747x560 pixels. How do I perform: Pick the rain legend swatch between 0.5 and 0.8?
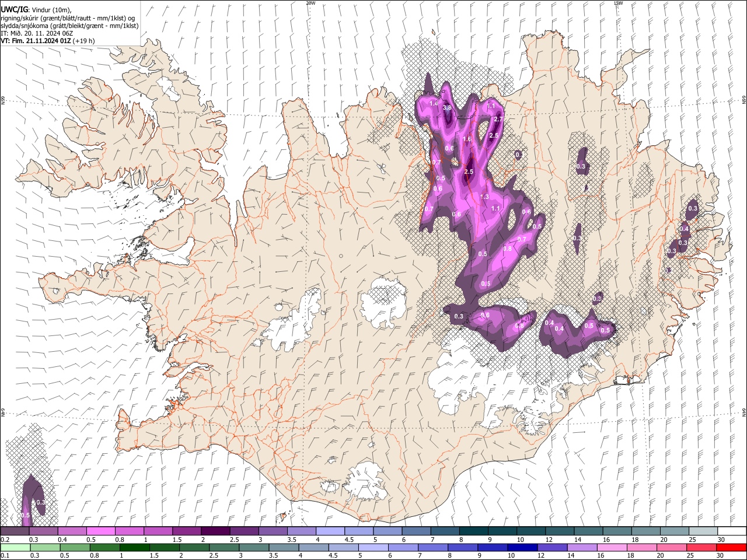[75, 547]
